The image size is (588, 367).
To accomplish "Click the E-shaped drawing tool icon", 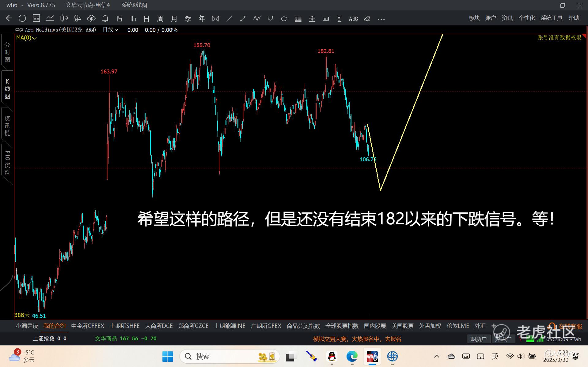I will click(x=339, y=19).
